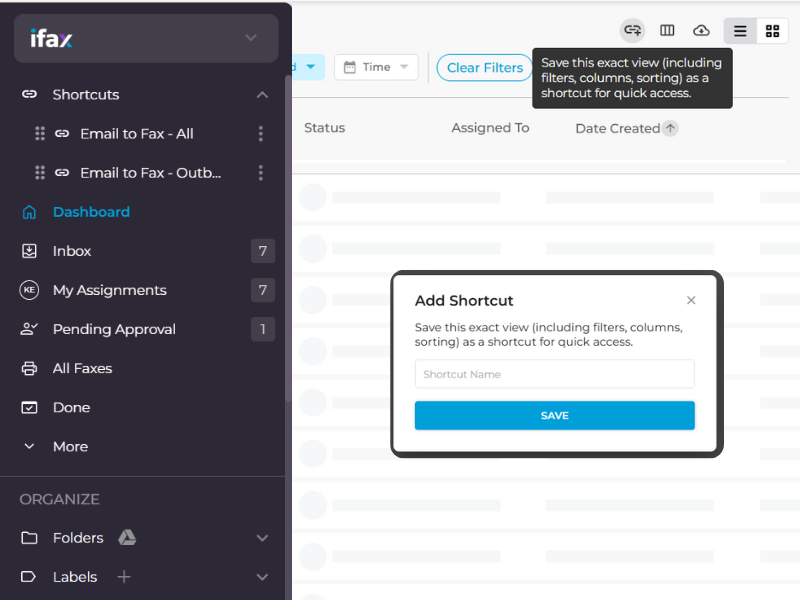
Task: Click the cloud export icon
Action: coord(701,30)
